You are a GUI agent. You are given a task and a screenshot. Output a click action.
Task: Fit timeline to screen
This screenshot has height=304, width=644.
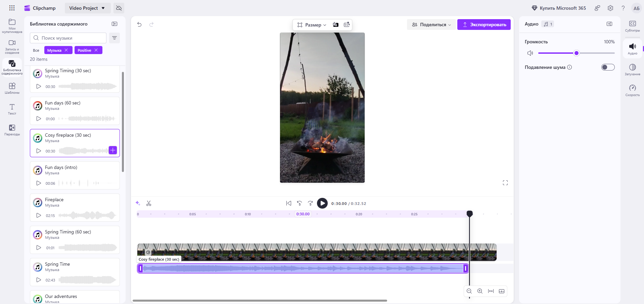pyautogui.click(x=491, y=291)
